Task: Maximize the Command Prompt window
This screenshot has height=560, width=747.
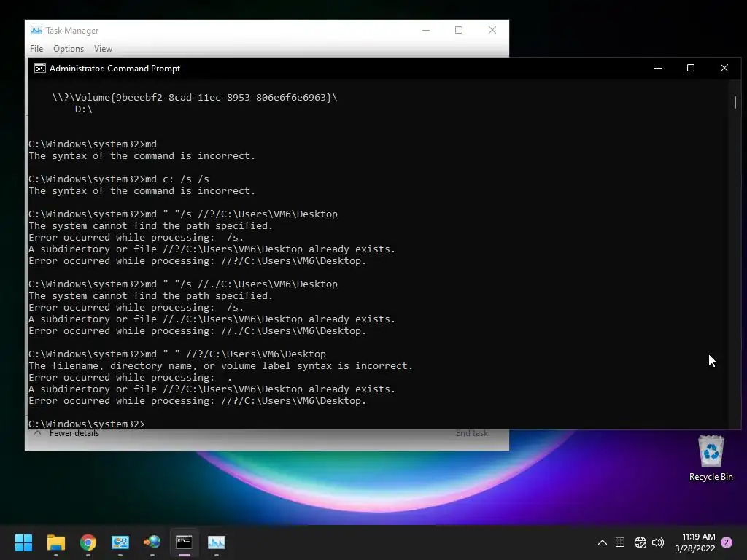Action: coord(691,68)
